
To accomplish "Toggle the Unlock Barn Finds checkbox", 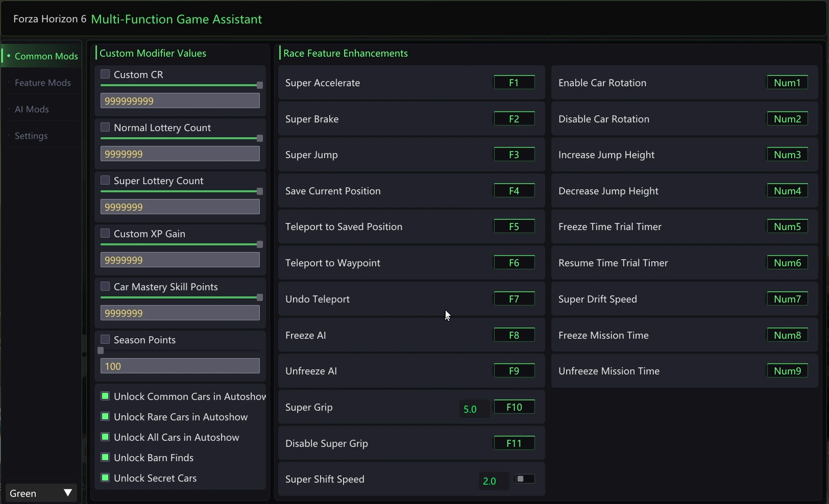I will [x=105, y=457].
